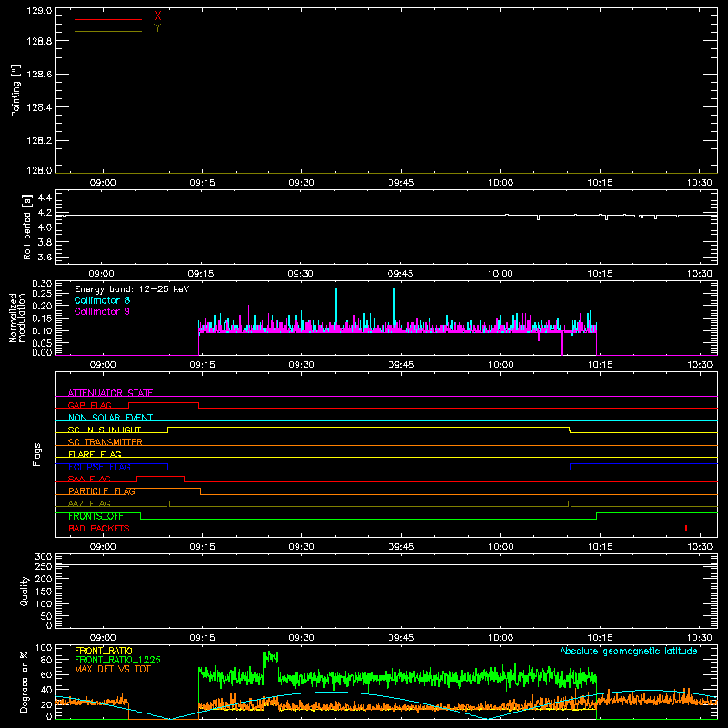Click the NON_SOLAR_EVENT flag label

[110, 418]
